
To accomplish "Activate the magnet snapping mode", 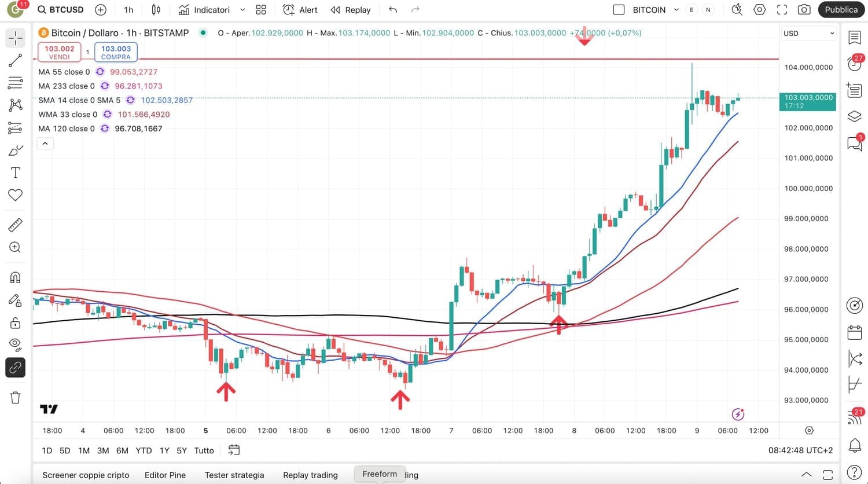I will [16, 277].
